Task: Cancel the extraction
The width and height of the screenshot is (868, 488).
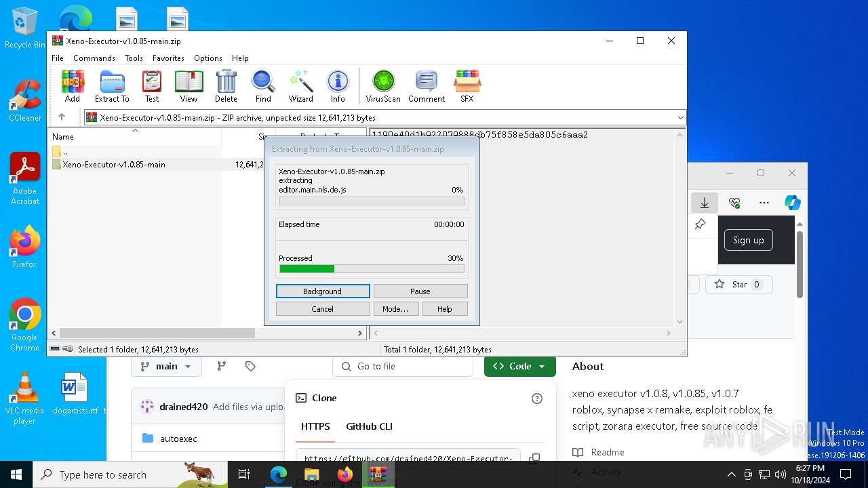Action: coord(323,308)
